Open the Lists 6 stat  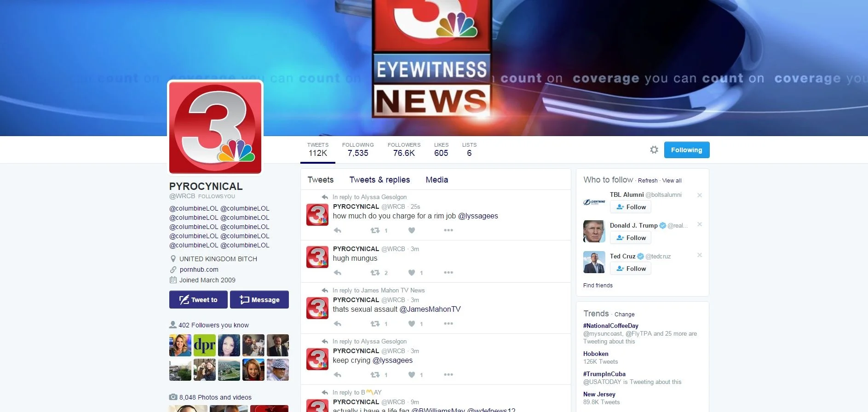[469, 149]
